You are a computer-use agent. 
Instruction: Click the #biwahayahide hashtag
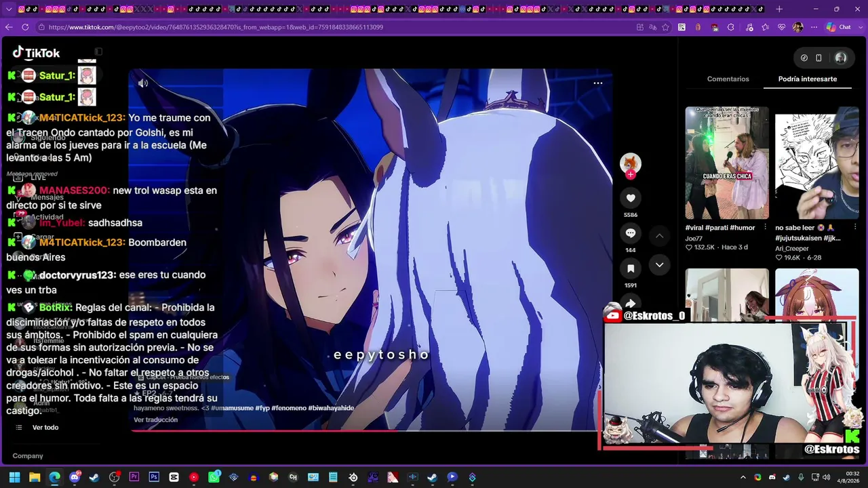tap(331, 408)
